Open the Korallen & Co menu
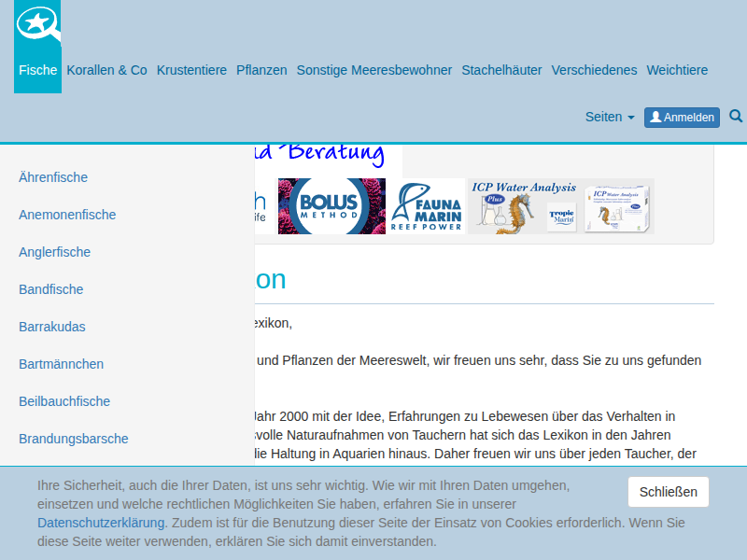Screen dimensions: 747x560 [x=106, y=70]
